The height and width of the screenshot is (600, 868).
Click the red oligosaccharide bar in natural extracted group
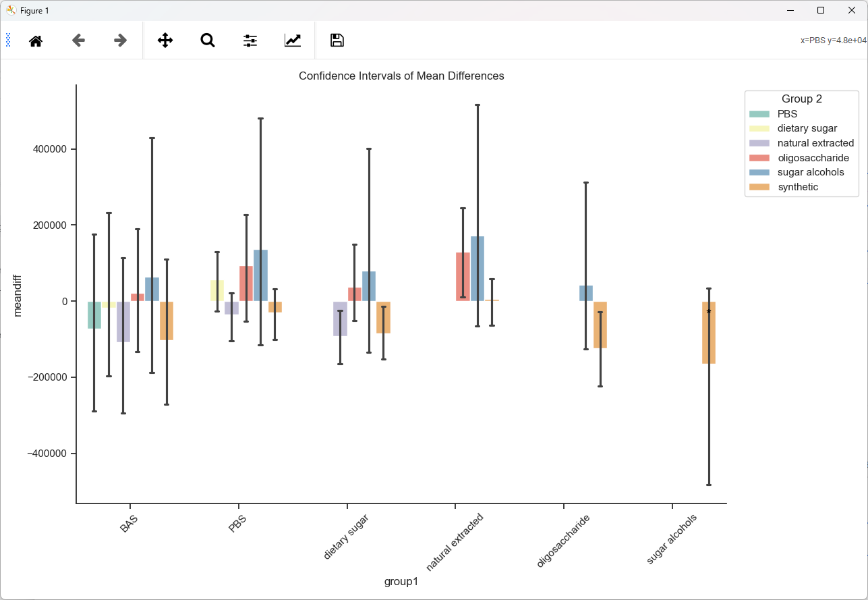point(463,277)
